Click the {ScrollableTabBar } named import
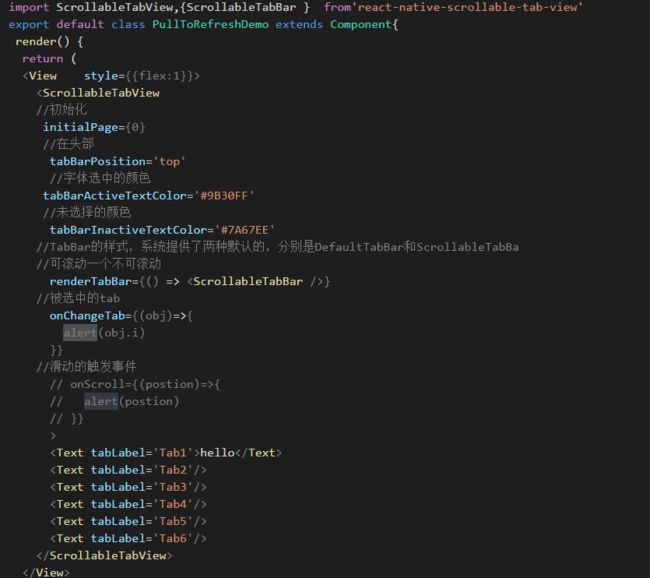 245,7
